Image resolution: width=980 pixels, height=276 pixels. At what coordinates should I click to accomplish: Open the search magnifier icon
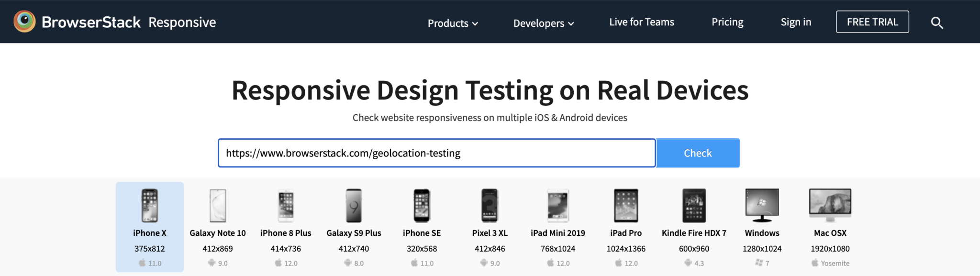pos(936,22)
